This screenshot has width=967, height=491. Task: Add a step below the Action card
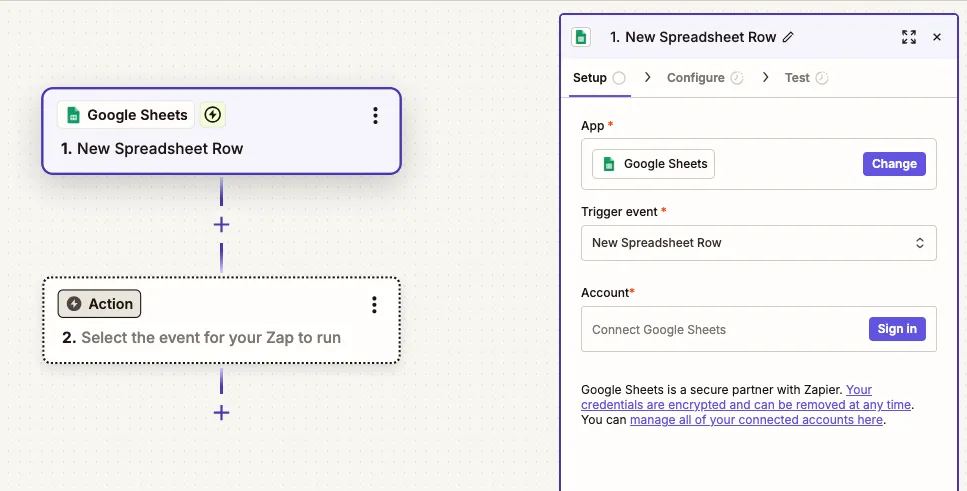221,413
